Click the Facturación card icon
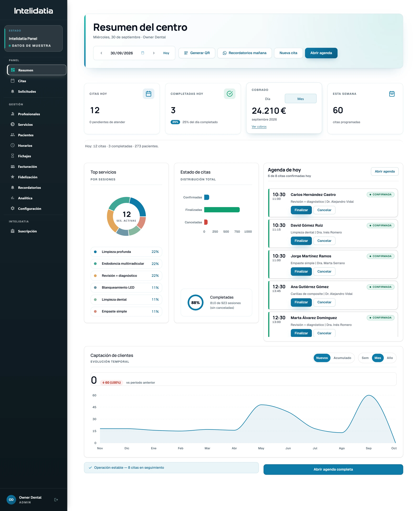The image size is (420, 511). [x=13, y=166]
